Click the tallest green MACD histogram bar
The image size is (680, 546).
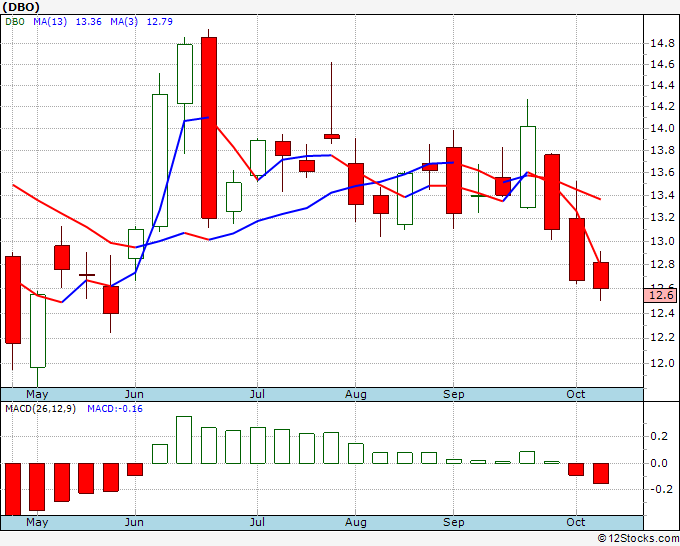184,440
